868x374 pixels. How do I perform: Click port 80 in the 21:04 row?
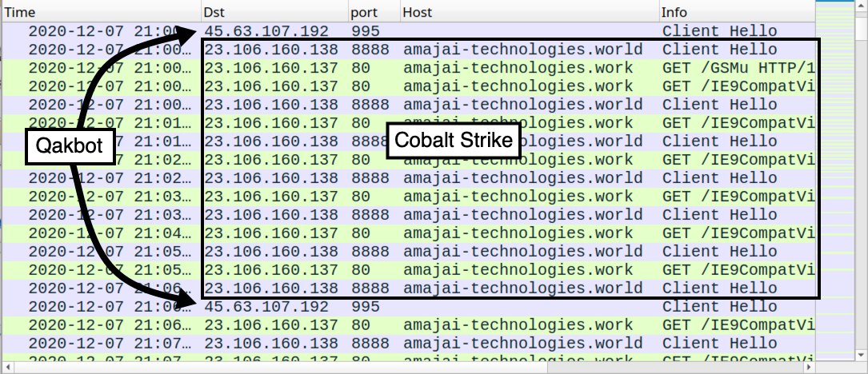(360, 233)
